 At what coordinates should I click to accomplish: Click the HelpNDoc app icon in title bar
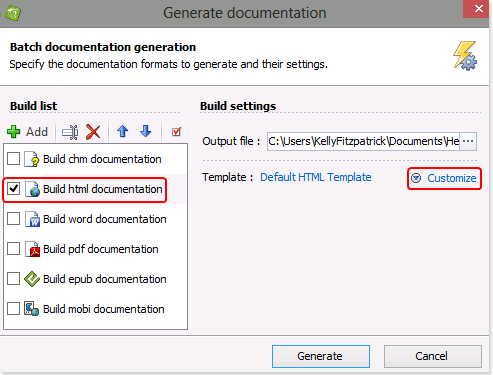(13, 13)
